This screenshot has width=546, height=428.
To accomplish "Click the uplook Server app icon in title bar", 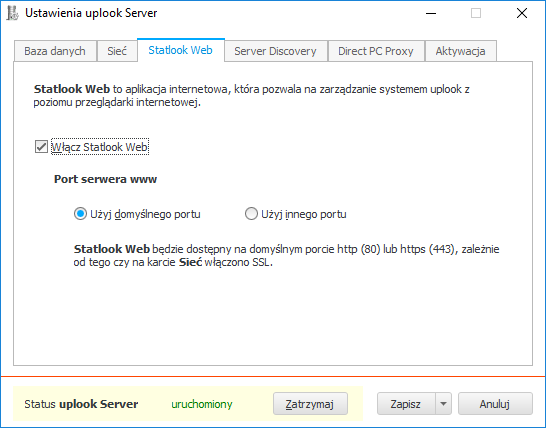I will [12, 13].
